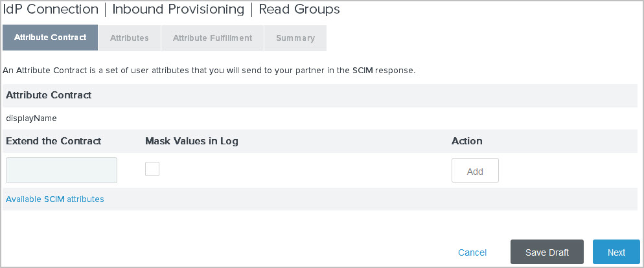Go to the Attribute Fulfillment tab
Screen dimensions: 644x268
pyautogui.click(x=213, y=38)
